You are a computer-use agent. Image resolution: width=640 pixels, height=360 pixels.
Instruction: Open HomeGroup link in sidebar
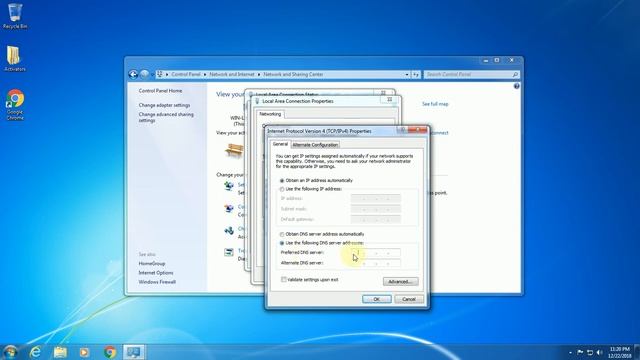151,263
